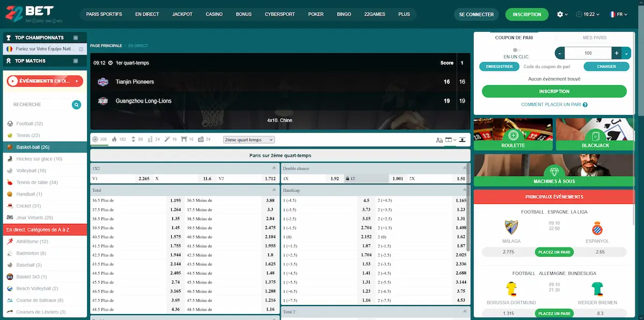Switch to the Coupon de pari tab
The image size is (644, 320).
514,38
